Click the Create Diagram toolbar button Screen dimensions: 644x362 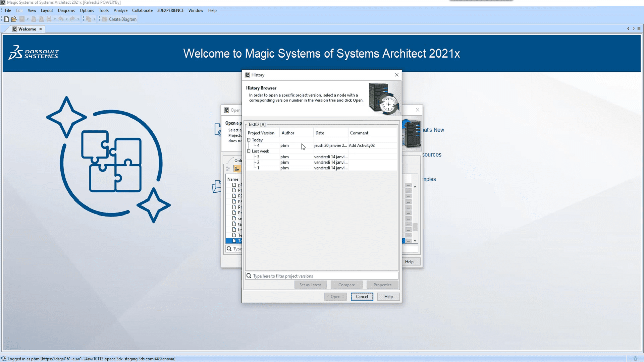[119, 19]
